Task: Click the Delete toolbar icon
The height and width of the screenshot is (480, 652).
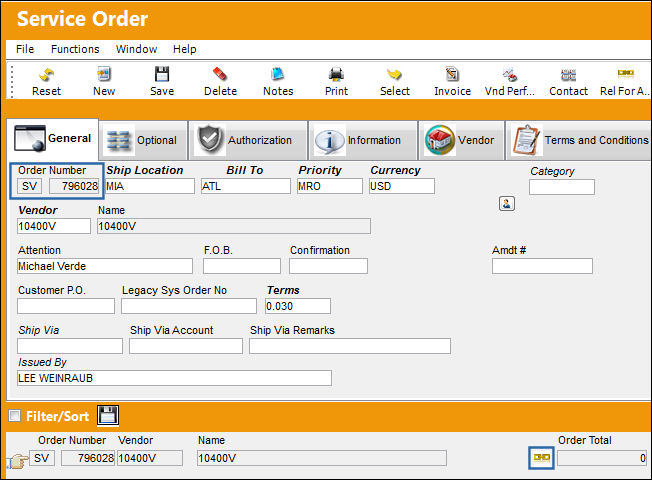Action: (220, 74)
